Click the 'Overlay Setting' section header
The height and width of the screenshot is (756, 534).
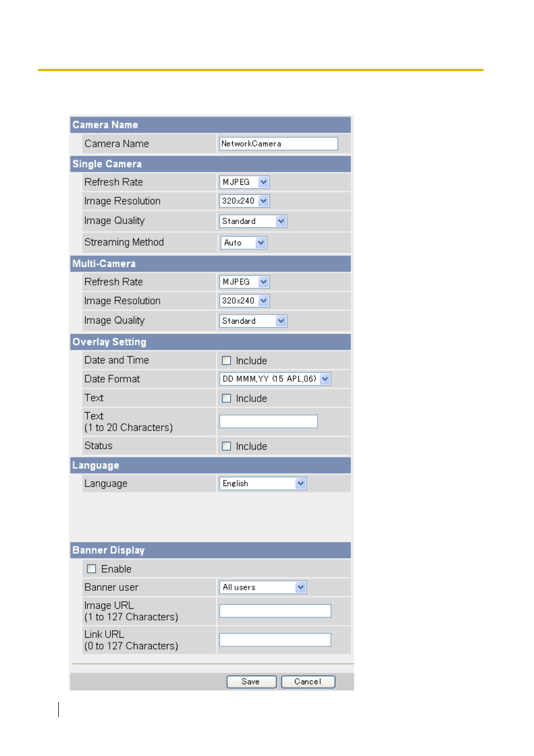pos(210,342)
